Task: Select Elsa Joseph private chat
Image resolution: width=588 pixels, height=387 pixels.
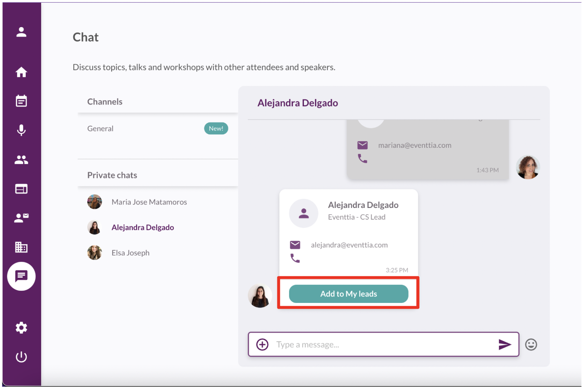Action: click(130, 253)
